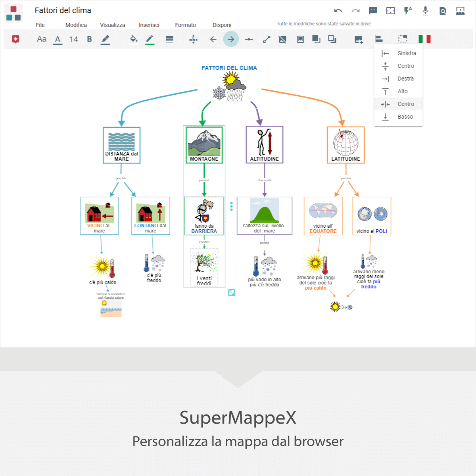
Task: Open the comments chat bubble icon
Action: [373, 11]
